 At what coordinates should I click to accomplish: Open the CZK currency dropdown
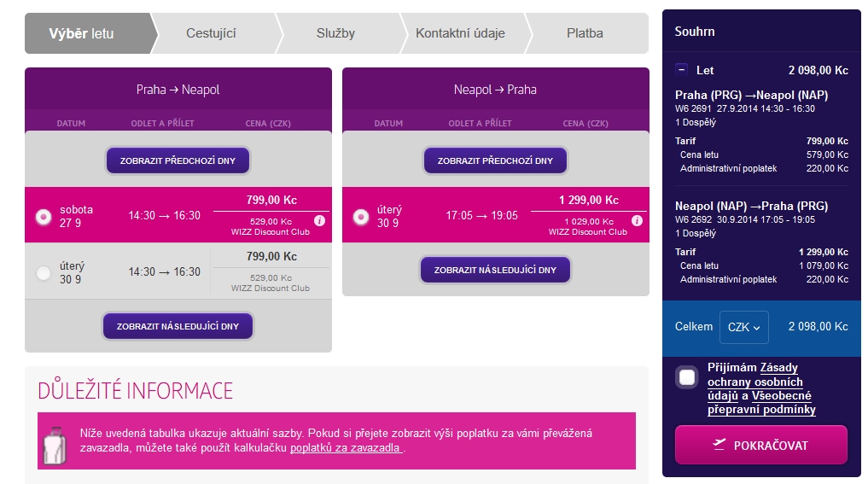click(x=743, y=327)
